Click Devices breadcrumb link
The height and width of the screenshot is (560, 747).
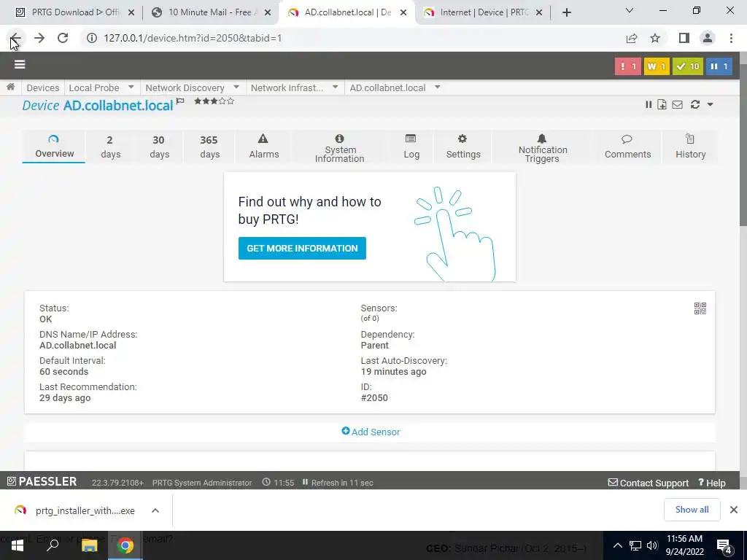coord(43,87)
